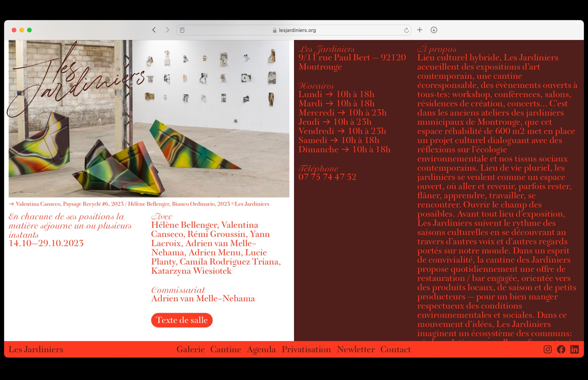Toggle the reader view icon in the address bar
This screenshot has height=380, width=588.
pyautogui.click(x=182, y=30)
